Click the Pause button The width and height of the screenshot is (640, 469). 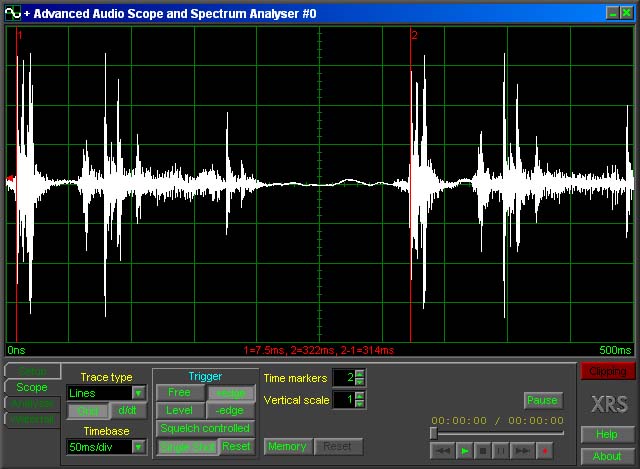pyautogui.click(x=543, y=400)
